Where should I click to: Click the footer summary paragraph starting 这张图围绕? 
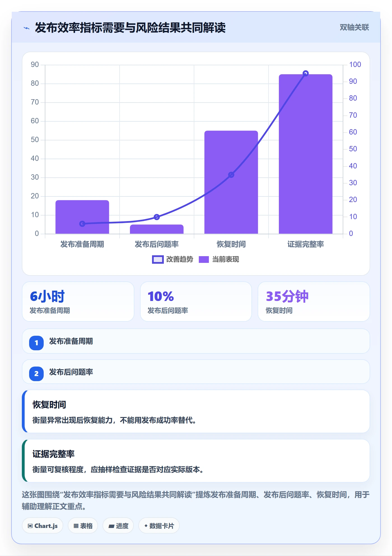(x=196, y=501)
